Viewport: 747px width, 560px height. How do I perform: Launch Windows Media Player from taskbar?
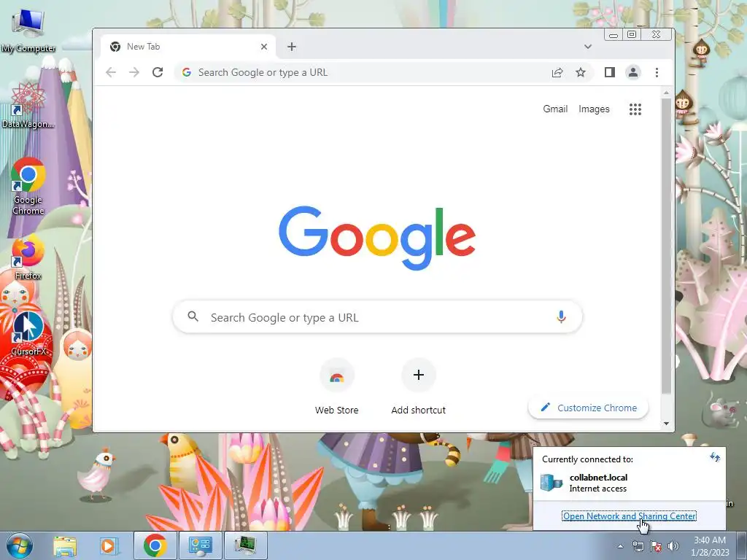pos(108,545)
